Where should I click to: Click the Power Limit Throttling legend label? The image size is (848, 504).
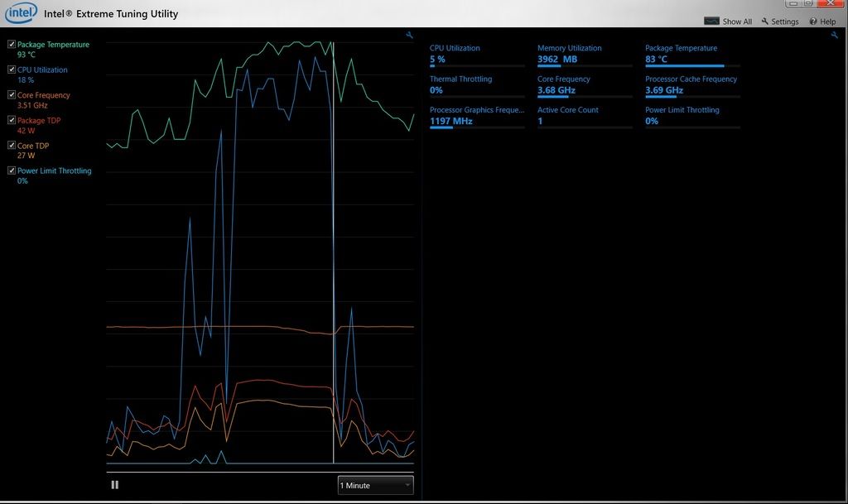pos(54,170)
